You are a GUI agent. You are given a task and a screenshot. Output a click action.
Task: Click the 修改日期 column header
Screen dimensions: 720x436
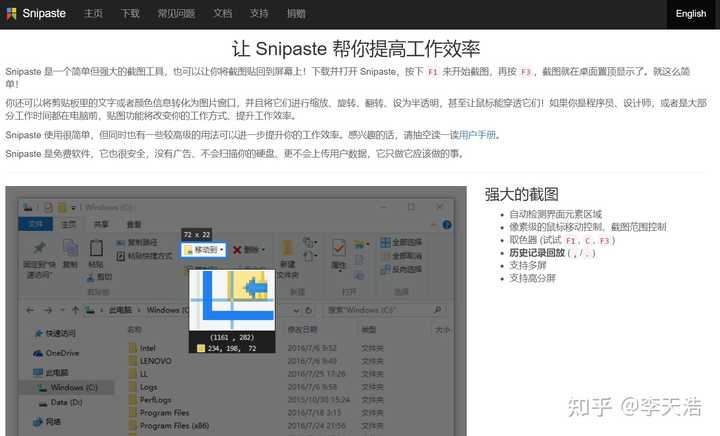[302, 330]
